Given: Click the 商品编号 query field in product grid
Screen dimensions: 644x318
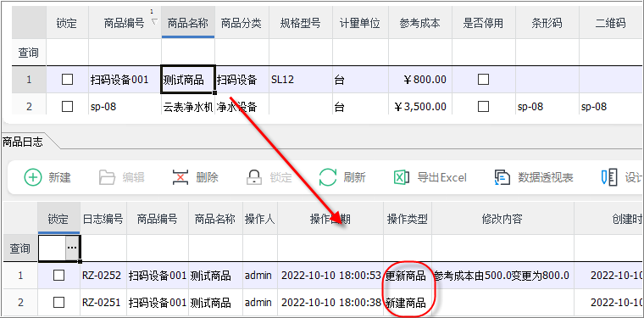Looking at the screenshot, I should 125,53.
